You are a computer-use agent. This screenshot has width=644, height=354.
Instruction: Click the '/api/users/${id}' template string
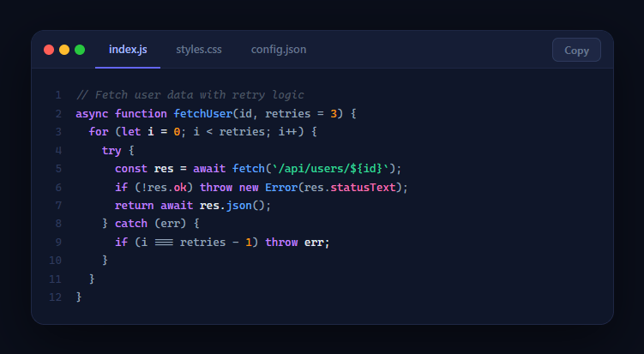[x=331, y=169]
